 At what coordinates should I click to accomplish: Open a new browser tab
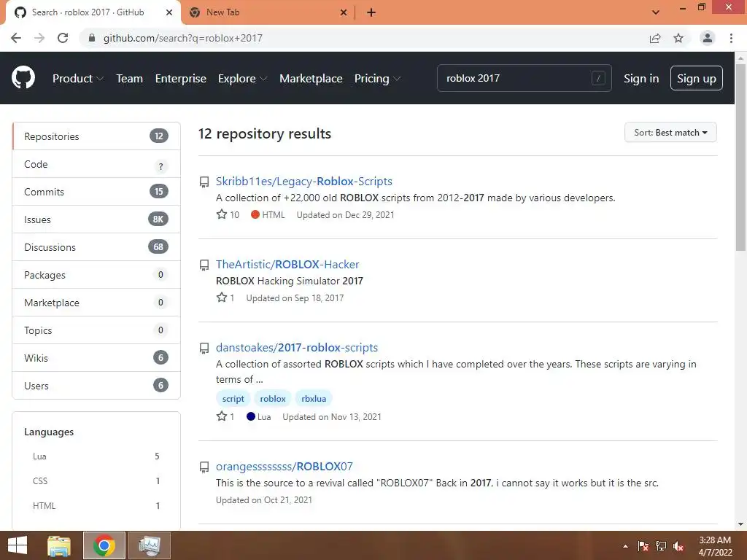coord(371,12)
